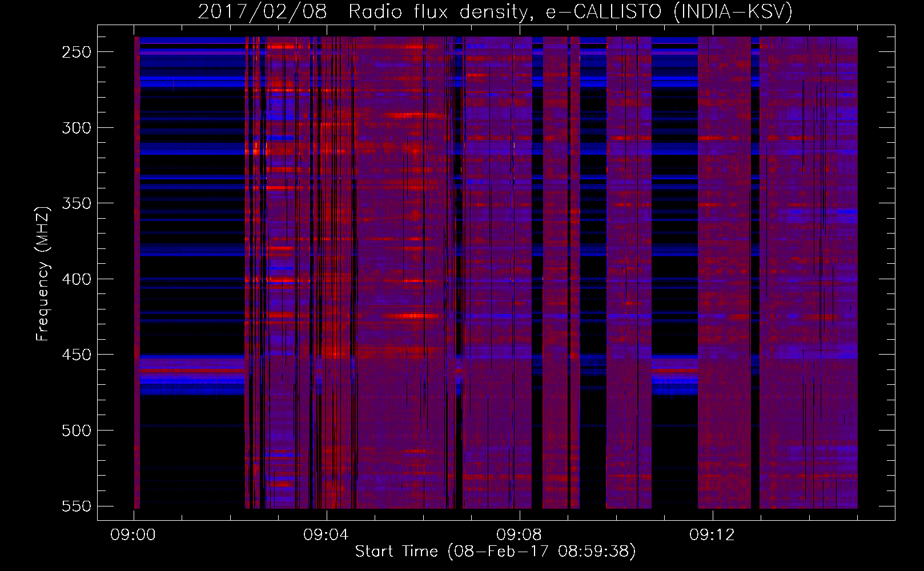Click the date '2017/02/08' in the title

263,11
